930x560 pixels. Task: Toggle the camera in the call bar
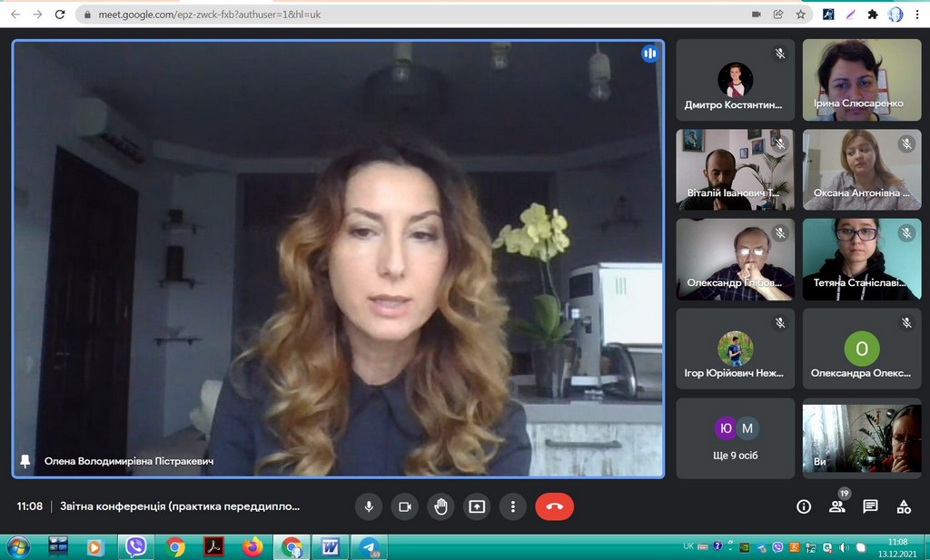[405, 506]
